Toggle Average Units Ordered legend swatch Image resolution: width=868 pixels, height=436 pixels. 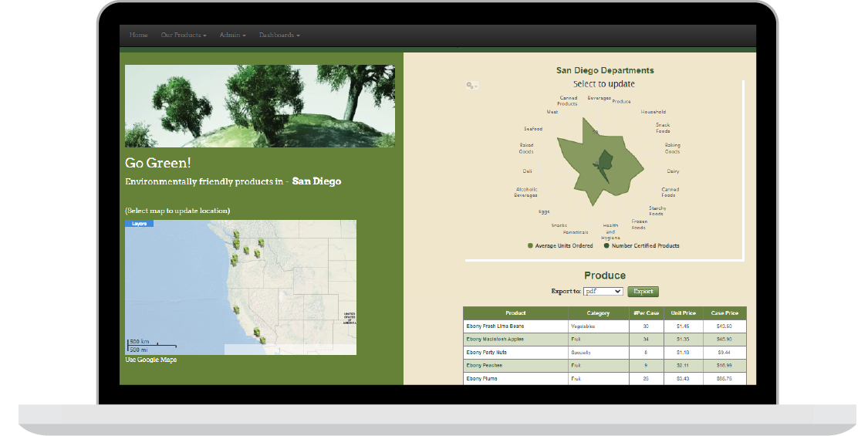530,245
